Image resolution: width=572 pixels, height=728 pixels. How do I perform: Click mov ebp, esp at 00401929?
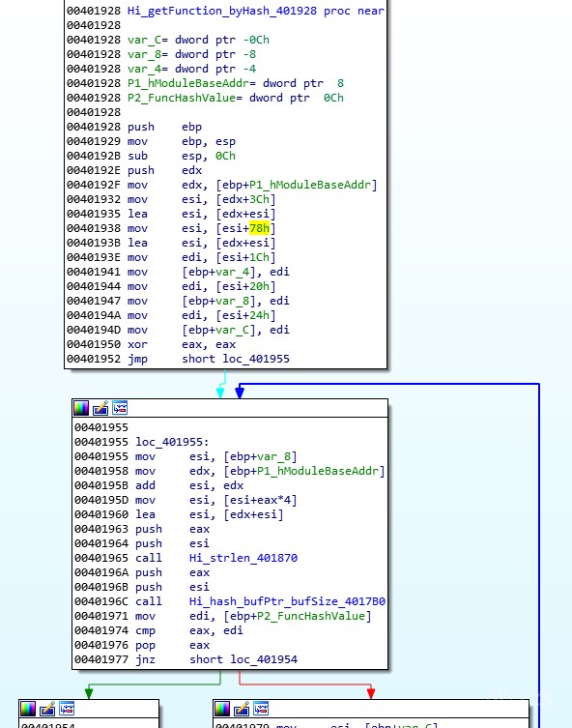[182, 141]
